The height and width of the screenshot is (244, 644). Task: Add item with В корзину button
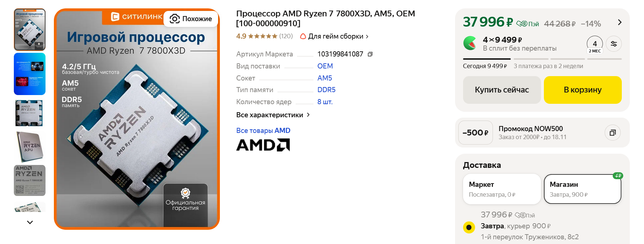[x=582, y=90]
